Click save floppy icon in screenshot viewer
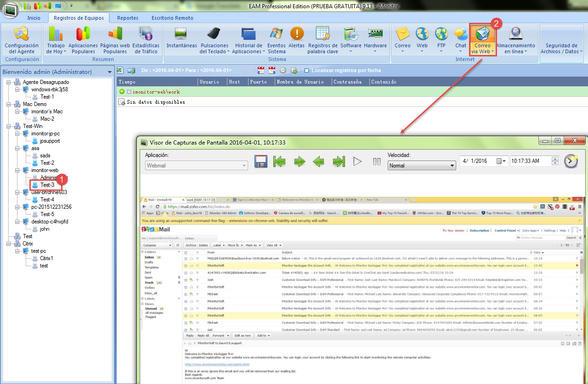Image resolution: width=588 pixels, height=384 pixels. click(x=261, y=161)
